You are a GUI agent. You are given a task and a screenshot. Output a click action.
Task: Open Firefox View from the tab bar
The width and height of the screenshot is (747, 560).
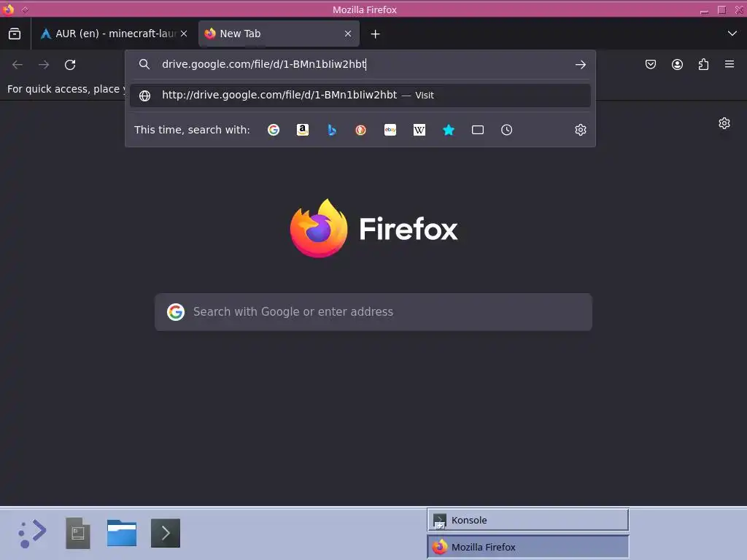pyautogui.click(x=15, y=34)
